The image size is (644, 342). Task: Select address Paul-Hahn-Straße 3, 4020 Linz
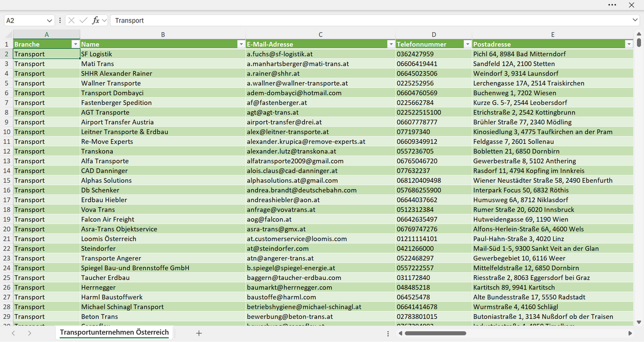[x=553, y=239]
